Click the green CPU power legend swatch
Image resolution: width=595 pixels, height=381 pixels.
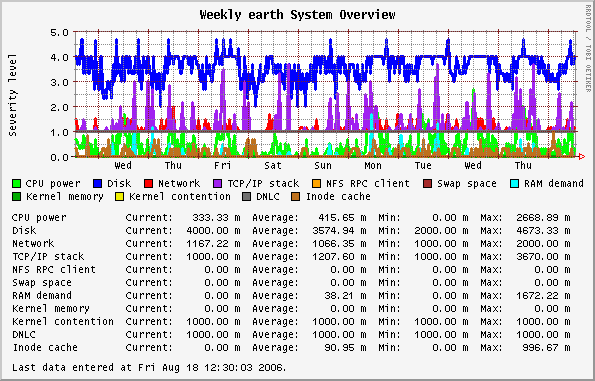(x=16, y=184)
